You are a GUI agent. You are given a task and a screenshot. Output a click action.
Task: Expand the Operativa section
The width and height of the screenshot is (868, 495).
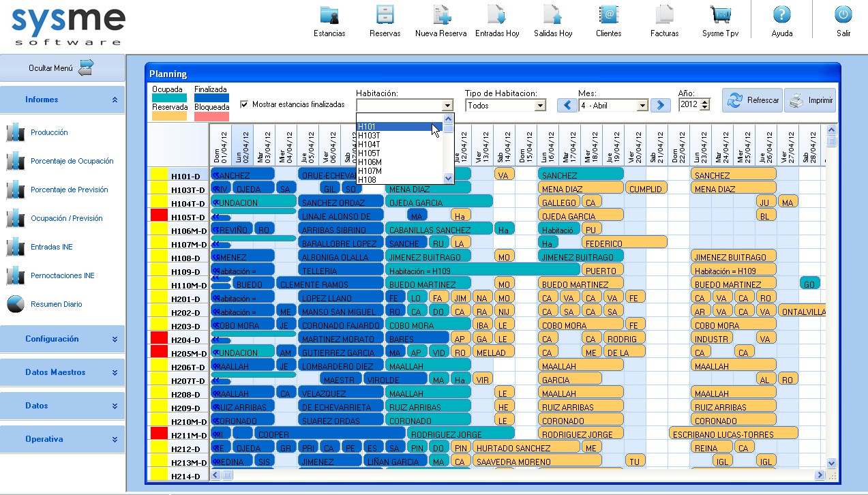(x=63, y=439)
